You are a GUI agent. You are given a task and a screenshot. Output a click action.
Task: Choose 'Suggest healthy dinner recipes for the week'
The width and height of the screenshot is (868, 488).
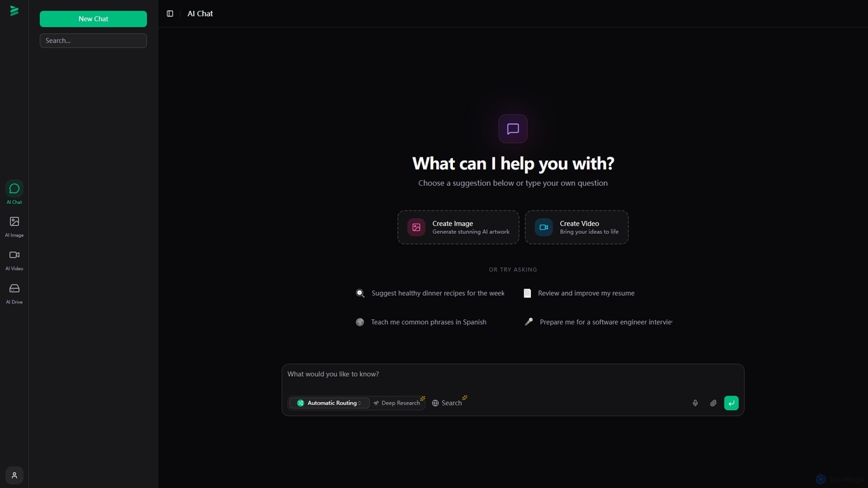coord(431,293)
